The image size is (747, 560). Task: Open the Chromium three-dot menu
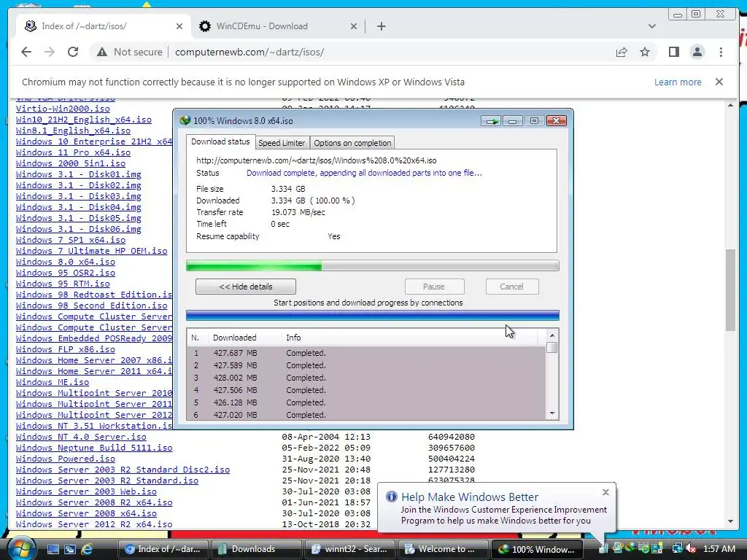point(721,52)
